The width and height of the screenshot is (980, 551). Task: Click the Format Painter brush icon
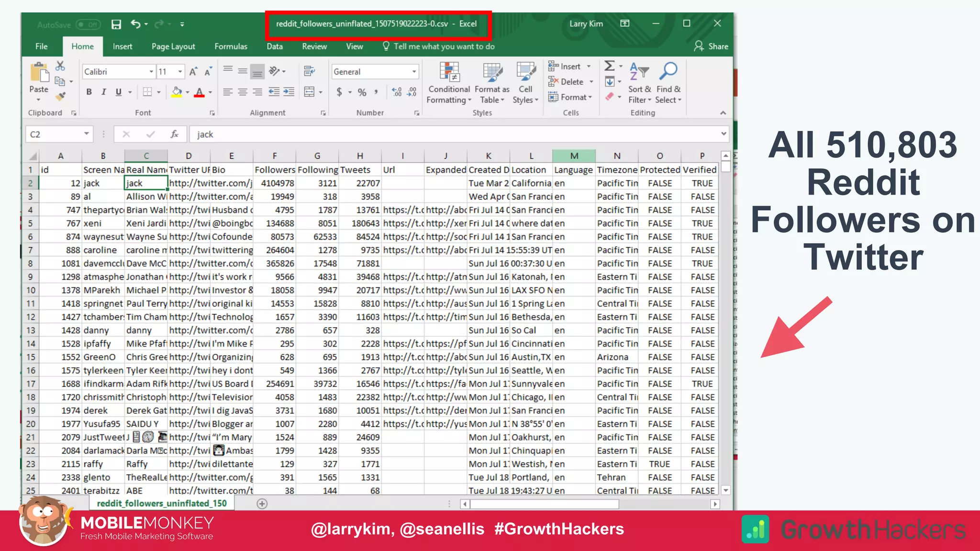(60, 97)
